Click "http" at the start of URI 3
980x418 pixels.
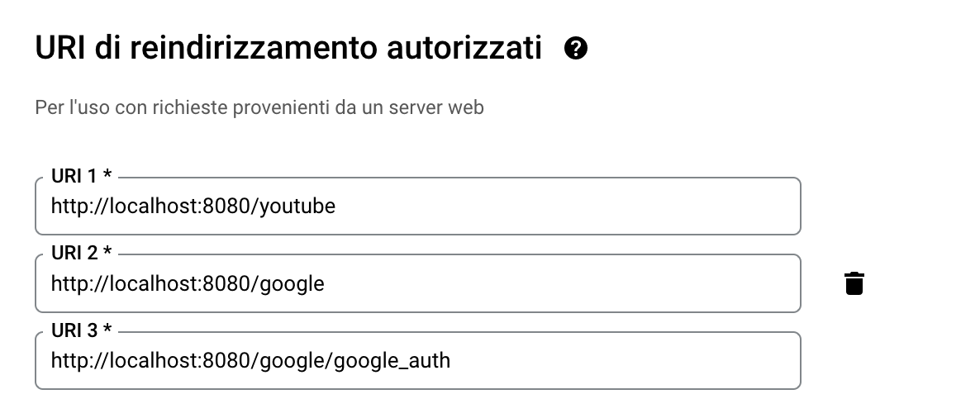pyautogui.click(x=66, y=361)
